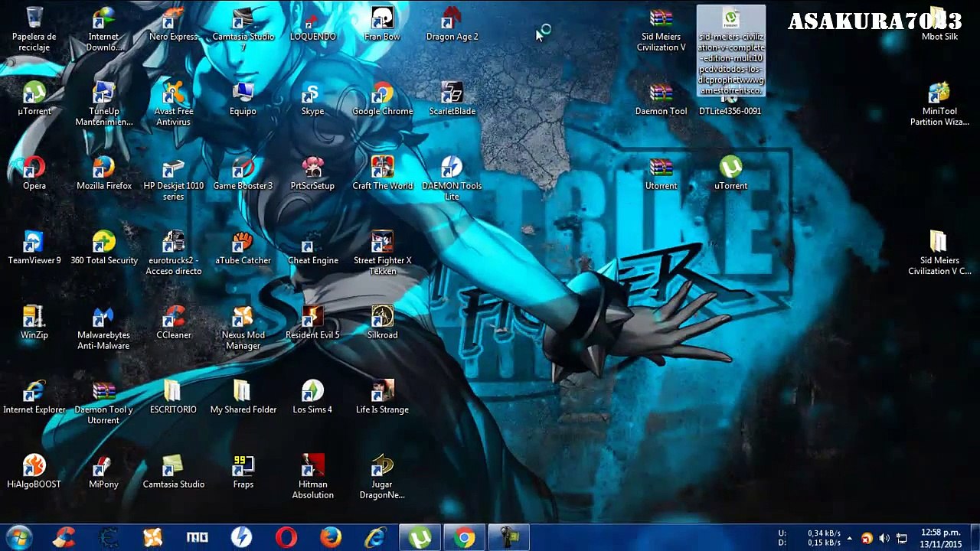Launch Skype from the desktop
The height and width of the screenshot is (551, 980).
click(312, 99)
